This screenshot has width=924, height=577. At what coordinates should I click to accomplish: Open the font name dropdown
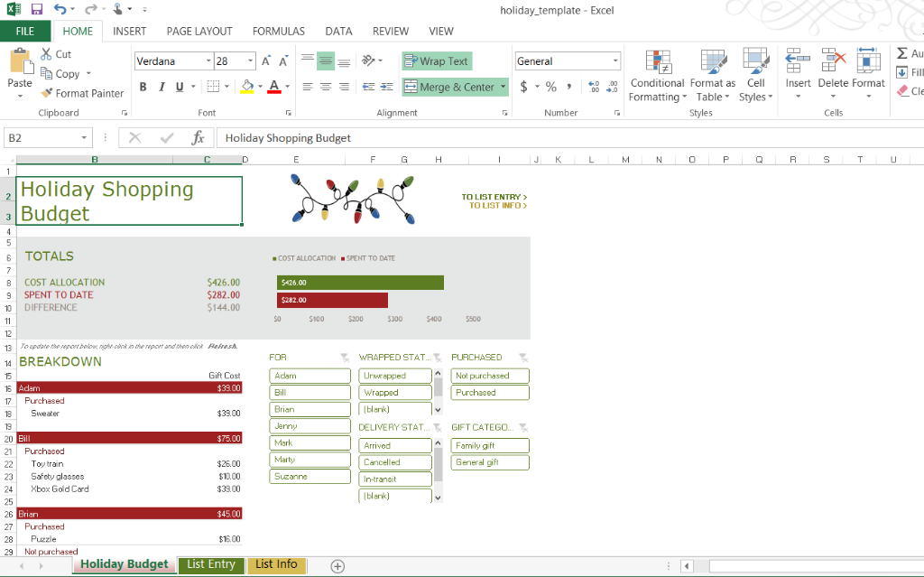(208, 60)
